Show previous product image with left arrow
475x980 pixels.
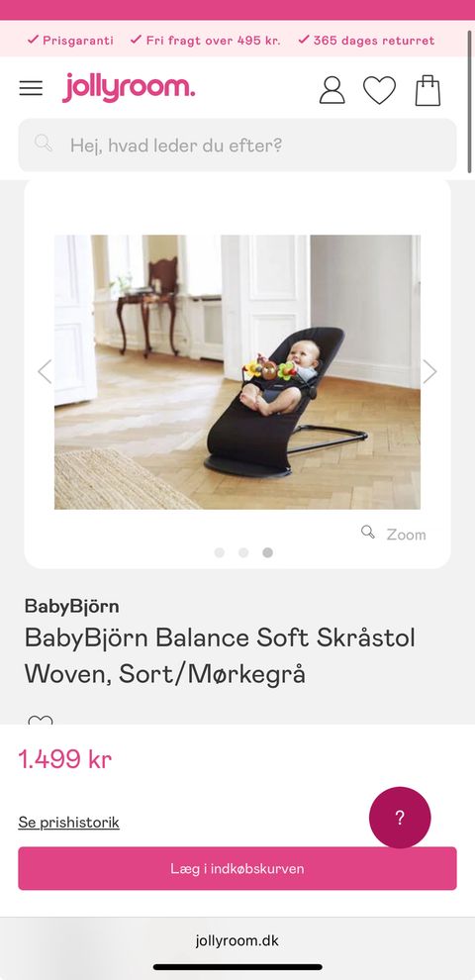pyautogui.click(x=45, y=371)
